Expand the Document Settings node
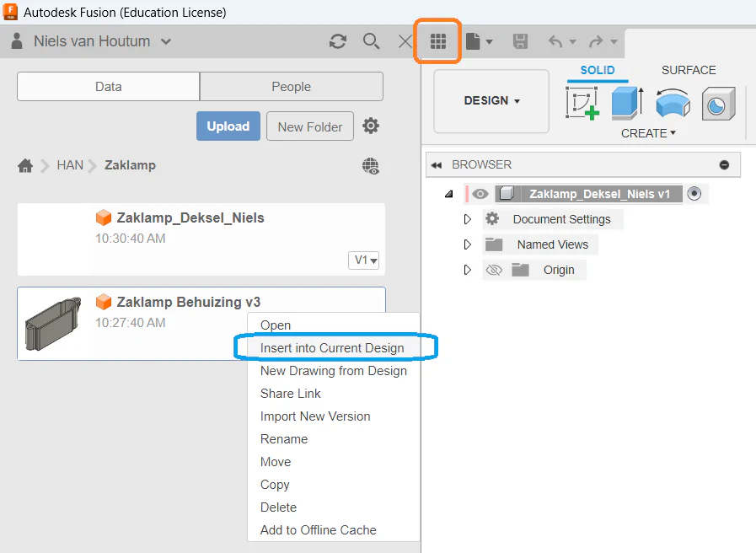 [x=467, y=219]
